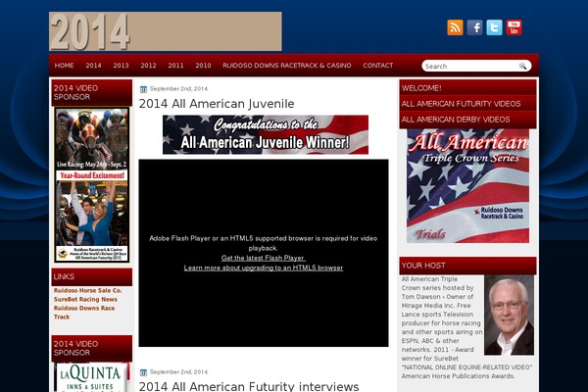588x392 pixels.
Task: Open the 2010 menu item
Action: tap(203, 66)
